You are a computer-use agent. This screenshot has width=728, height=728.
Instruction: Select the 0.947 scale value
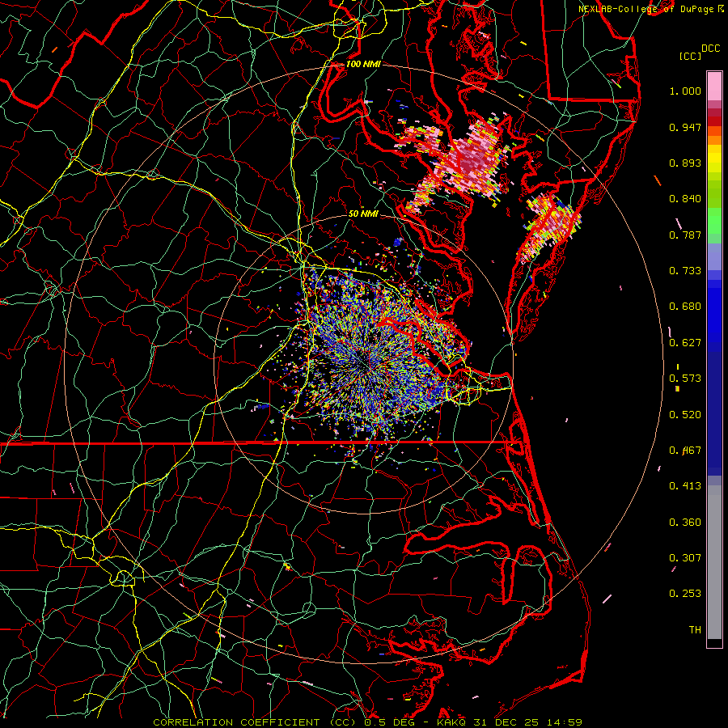(685, 127)
